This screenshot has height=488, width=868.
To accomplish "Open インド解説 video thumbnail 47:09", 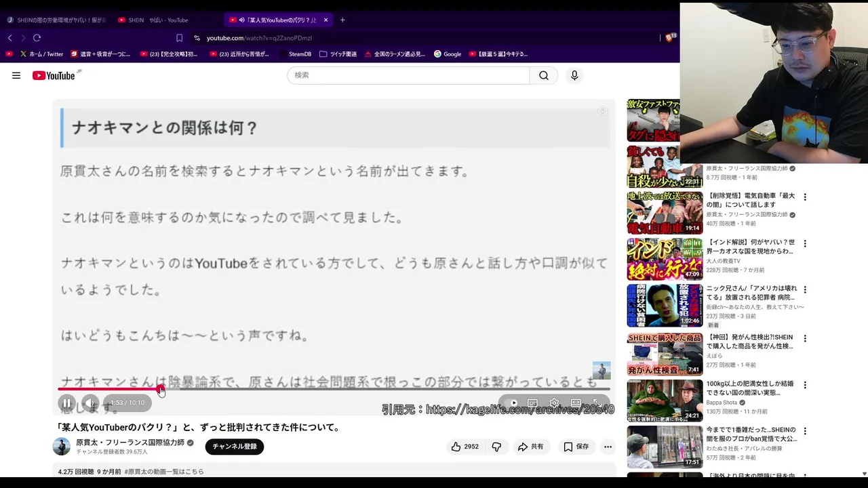I will click(665, 259).
